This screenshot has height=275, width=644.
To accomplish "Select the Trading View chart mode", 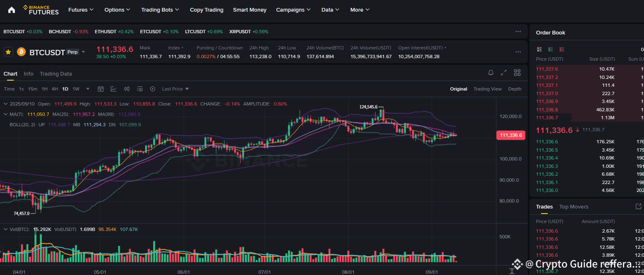I will pos(488,89).
